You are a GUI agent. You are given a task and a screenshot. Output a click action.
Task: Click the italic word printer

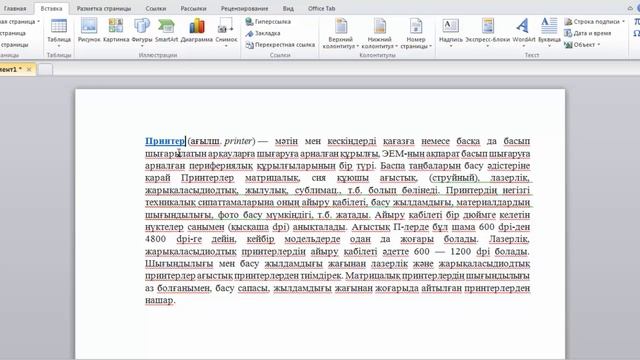[x=238, y=141]
